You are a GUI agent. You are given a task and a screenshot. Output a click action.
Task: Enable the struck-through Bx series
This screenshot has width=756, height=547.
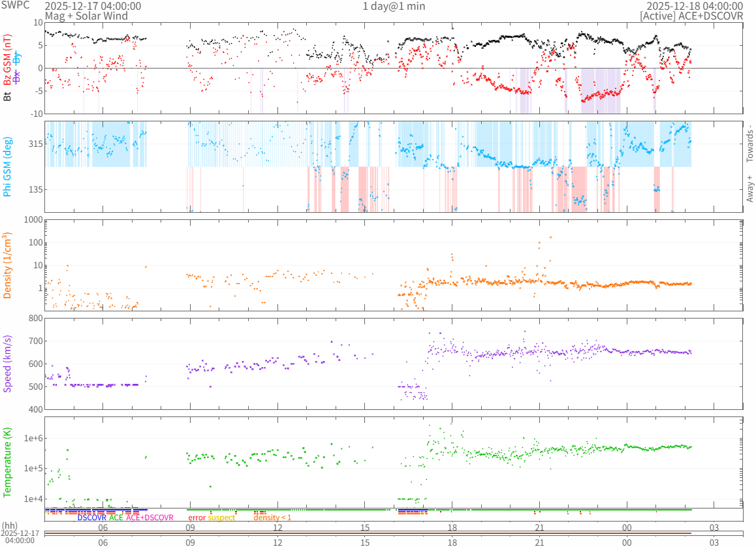(17, 78)
